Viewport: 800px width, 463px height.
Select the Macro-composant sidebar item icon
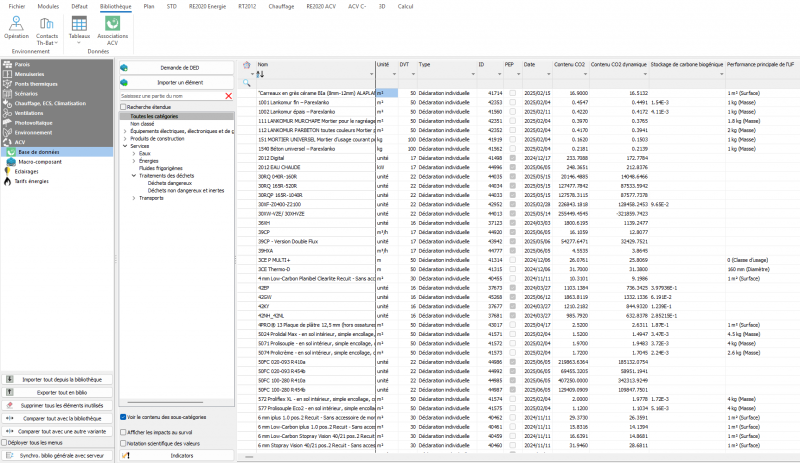tap(11, 162)
